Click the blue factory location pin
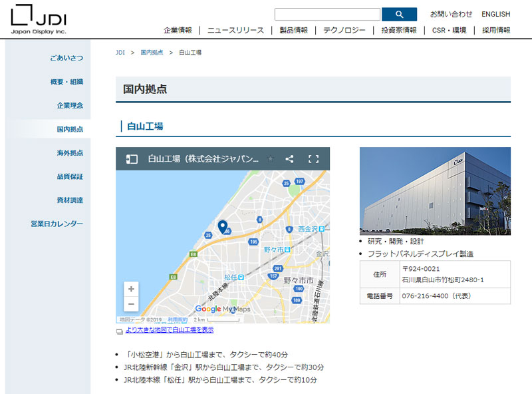The width and height of the screenshot is (532, 394). (223, 227)
